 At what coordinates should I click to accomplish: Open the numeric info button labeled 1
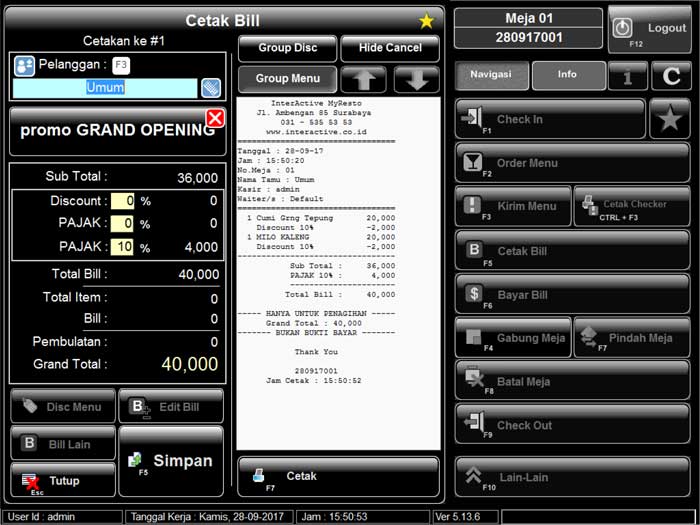tap(629, 76)
